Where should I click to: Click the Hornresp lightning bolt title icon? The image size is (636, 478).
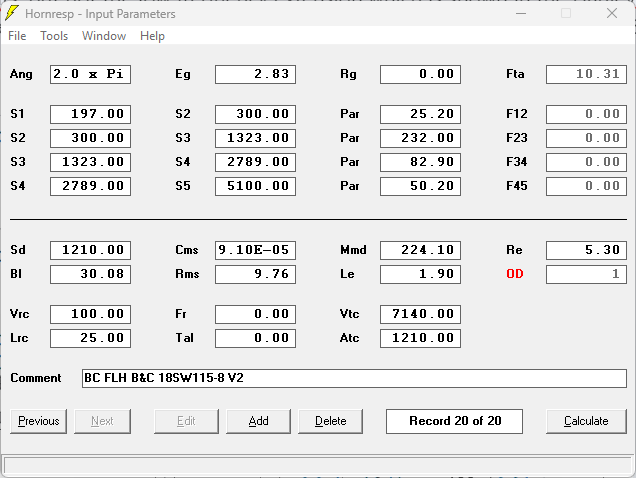(12, 13)
